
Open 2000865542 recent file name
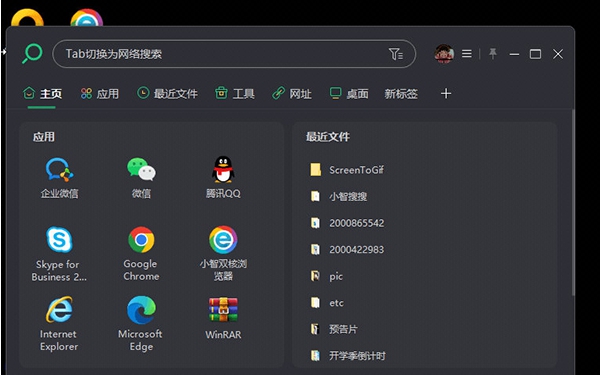356,223
